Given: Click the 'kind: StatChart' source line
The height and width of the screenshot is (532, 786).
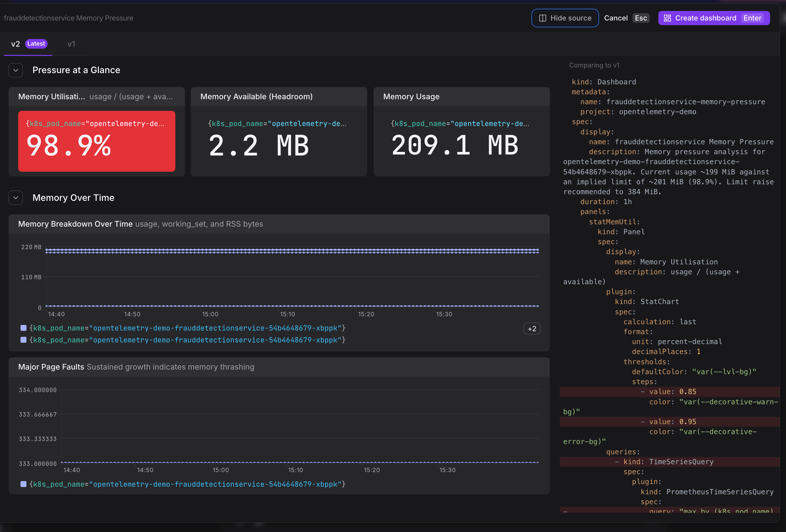Looking at the screenshot, I should [647, 302].
